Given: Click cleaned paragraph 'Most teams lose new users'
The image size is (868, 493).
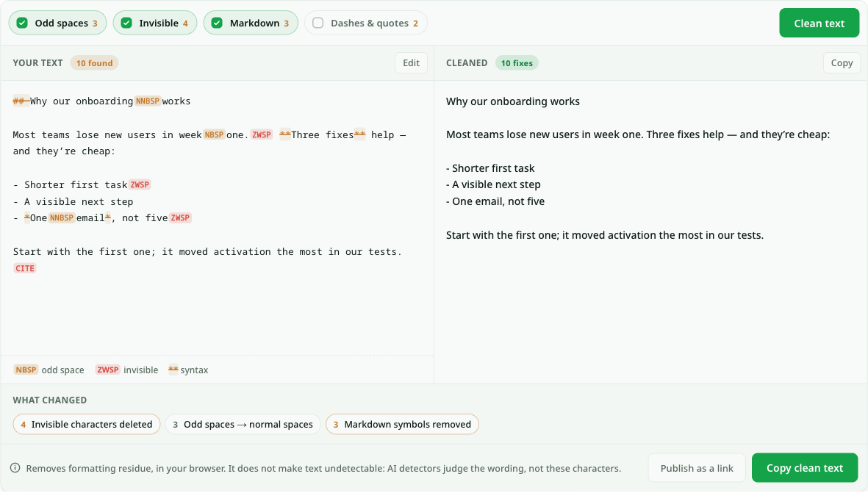Looking at the screenshot, I should click(638, 134).
